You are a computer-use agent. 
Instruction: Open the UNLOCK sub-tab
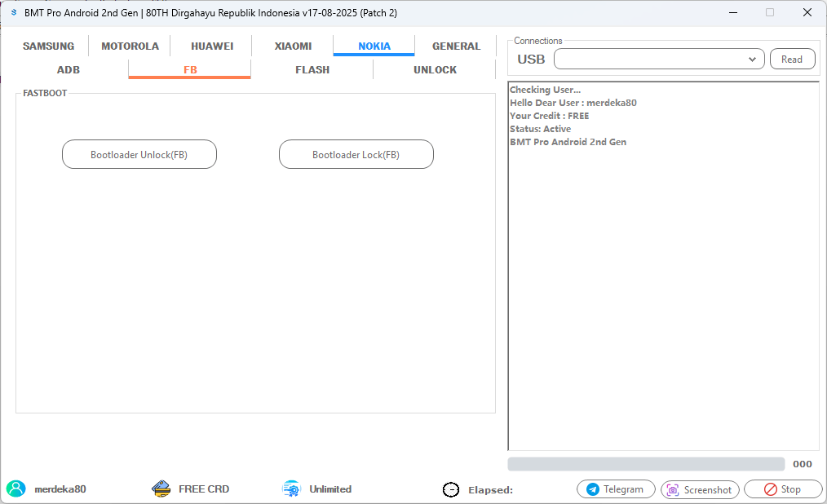435,69
